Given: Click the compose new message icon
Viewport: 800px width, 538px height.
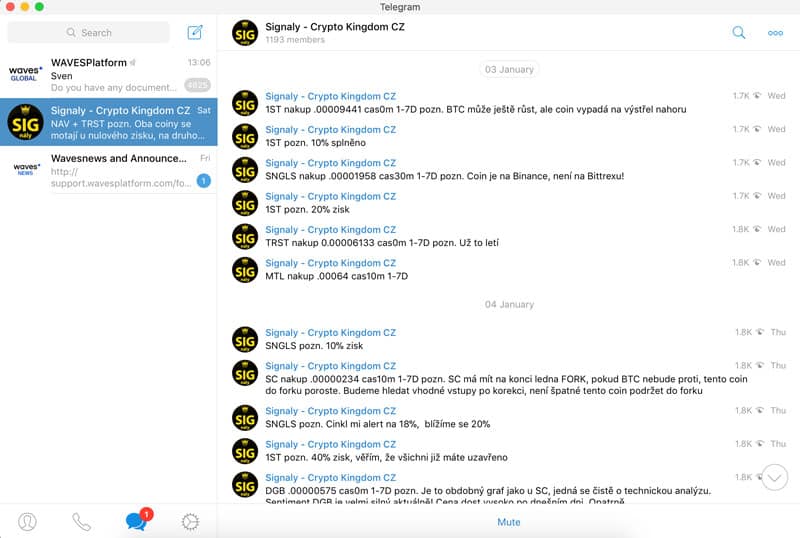Looking at the screenshot, I should click(195, 33).
